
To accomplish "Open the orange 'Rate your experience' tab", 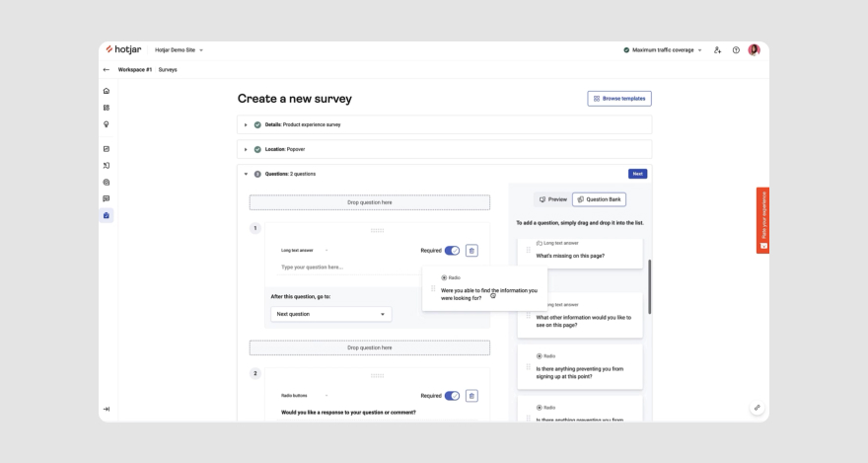I will [x=762, y=220].
